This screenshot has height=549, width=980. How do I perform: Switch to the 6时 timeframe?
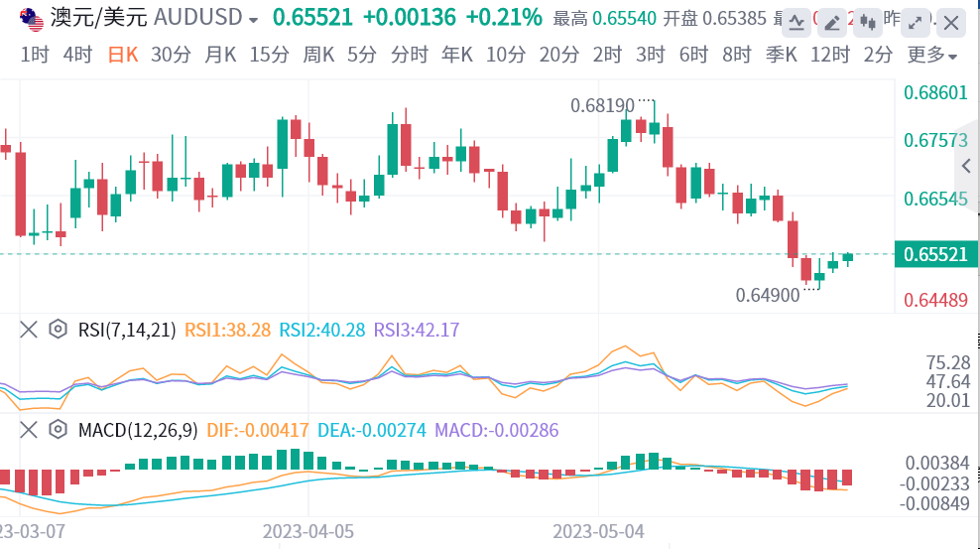(x=693, y=55)
